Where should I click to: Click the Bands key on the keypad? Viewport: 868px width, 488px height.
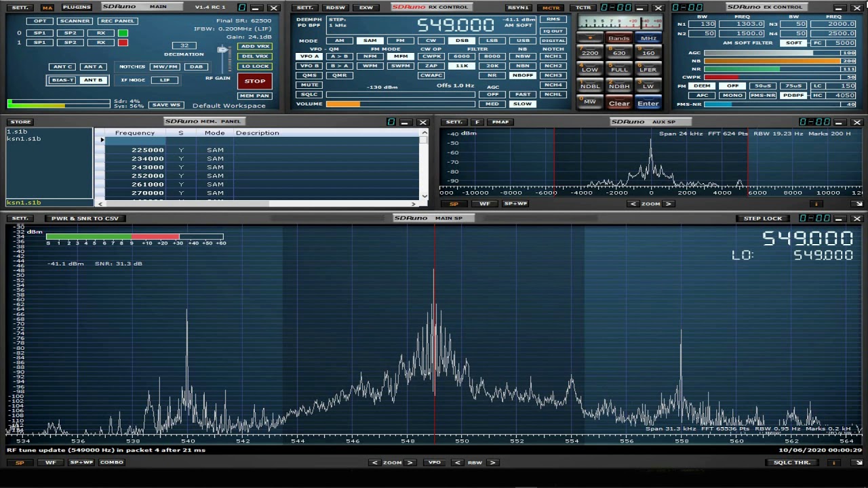pyautogui.click(x=619, y=39)
